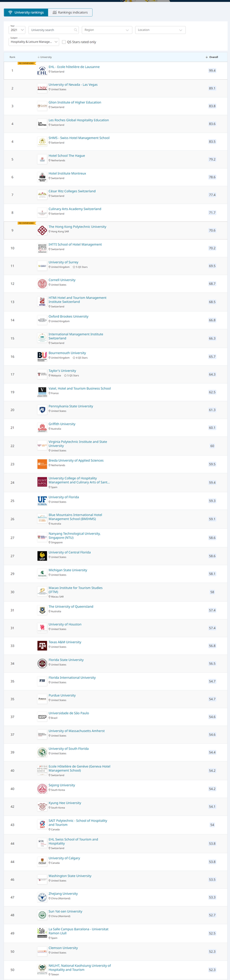Image resolution: width=230 pixels, height=980 pixels.
Task: Click the Vatel school logo
Action: click(42, 392)
